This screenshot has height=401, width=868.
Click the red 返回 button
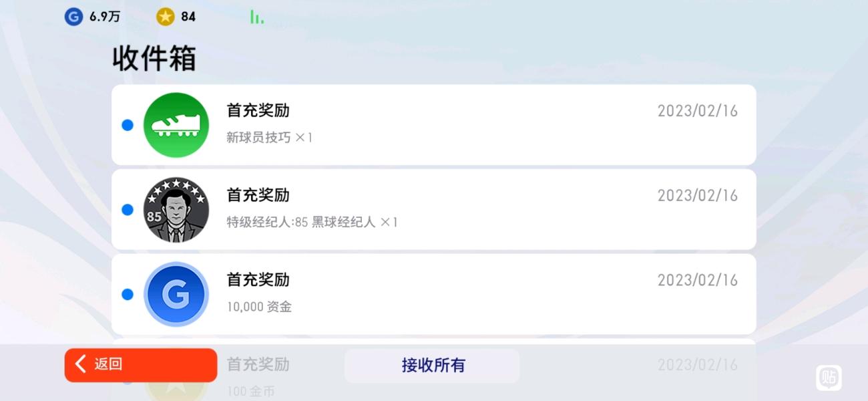[x=141, y=365]
